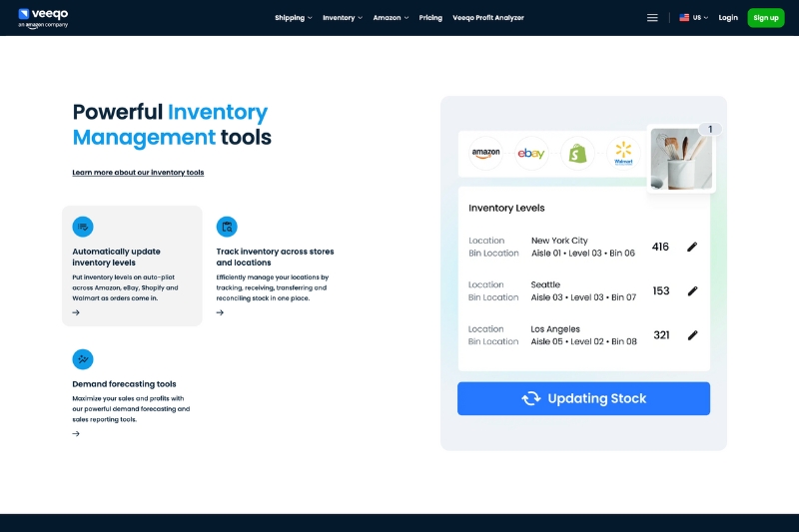Screen dimensions: 799x532
Task: Click Aisle 05 • Level 02 • Bin 08
Action: [x=584, y=342]
